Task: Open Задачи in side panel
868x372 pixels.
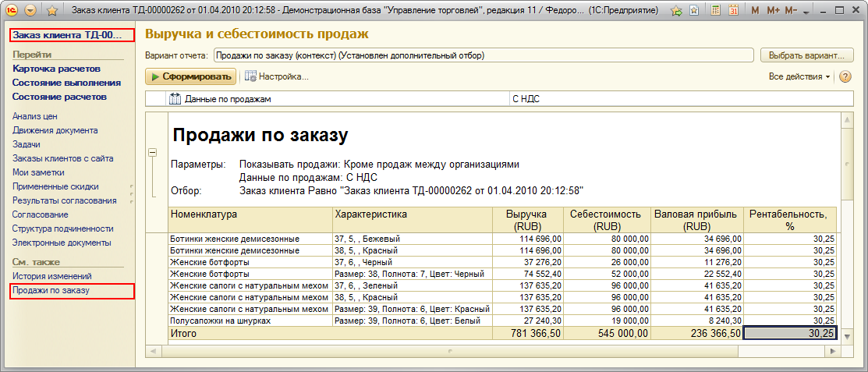Action: coord(26,144)
